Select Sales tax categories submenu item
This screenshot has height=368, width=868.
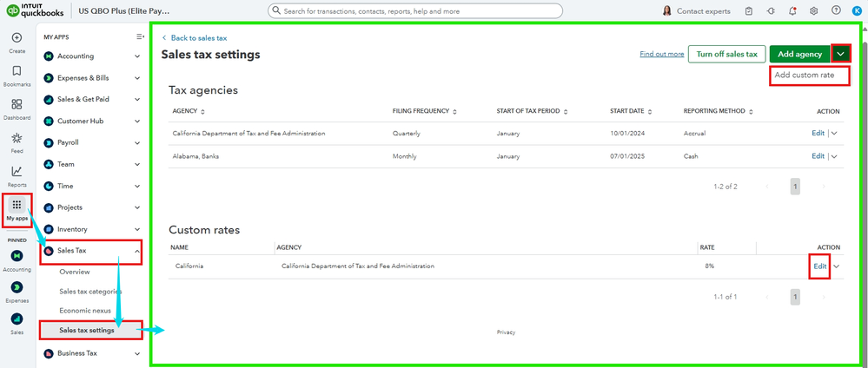click(90, 292)
